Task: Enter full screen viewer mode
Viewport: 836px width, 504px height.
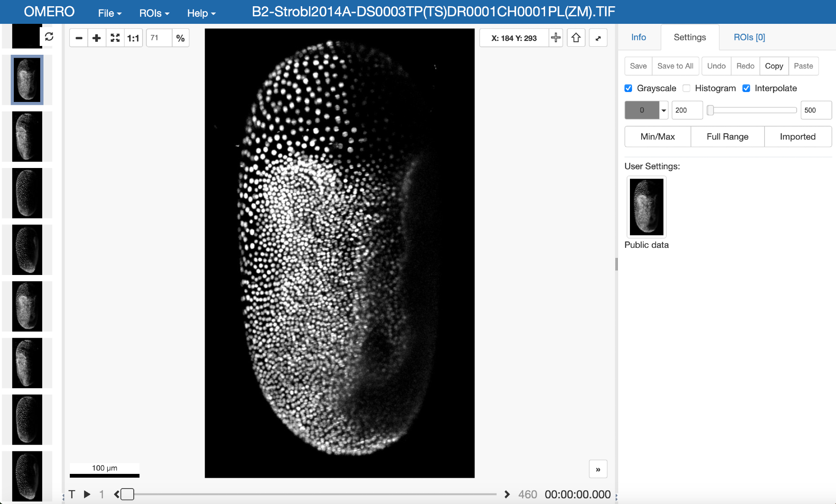Action: tap(598, 38)
